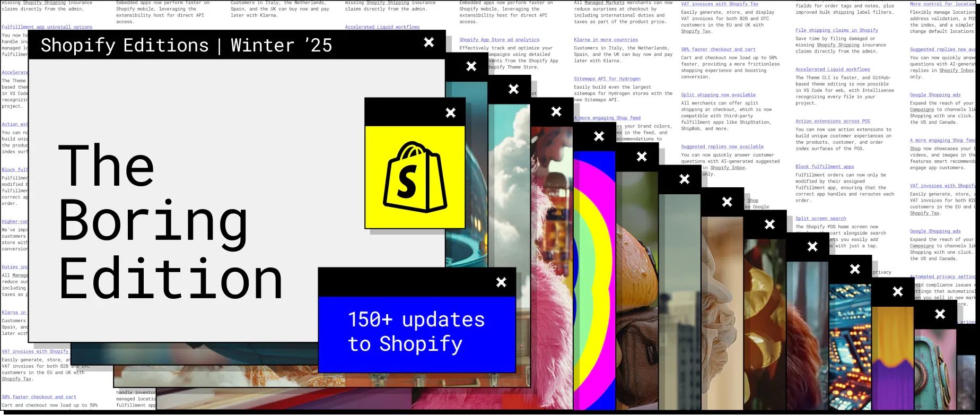Click the 150+ updates to Shopify text
Image resolution: width=980 pixels, height=415 pixels.
coord(416,332)
